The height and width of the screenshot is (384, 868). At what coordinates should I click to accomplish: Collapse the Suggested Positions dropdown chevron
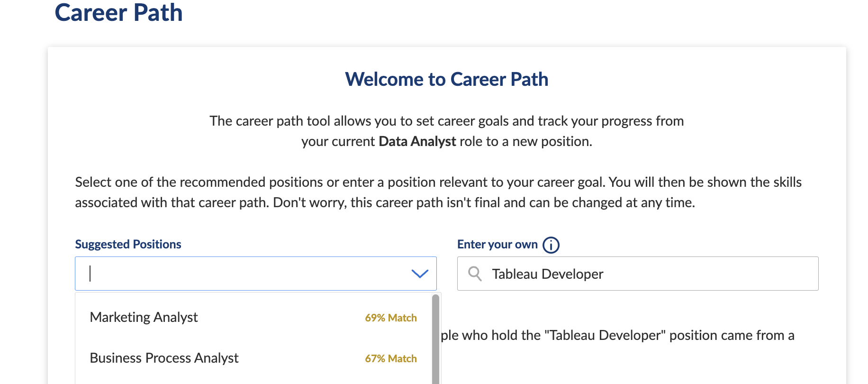(420, 274)
